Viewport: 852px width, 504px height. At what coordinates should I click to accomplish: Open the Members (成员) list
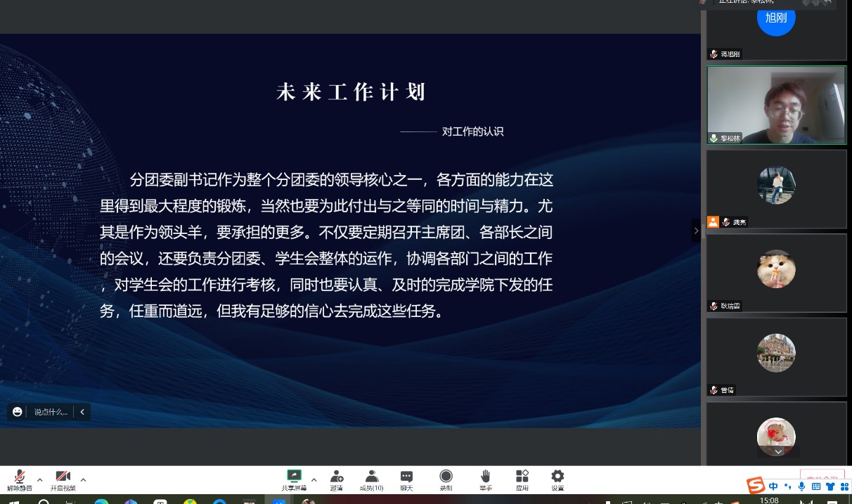point(371,477)
